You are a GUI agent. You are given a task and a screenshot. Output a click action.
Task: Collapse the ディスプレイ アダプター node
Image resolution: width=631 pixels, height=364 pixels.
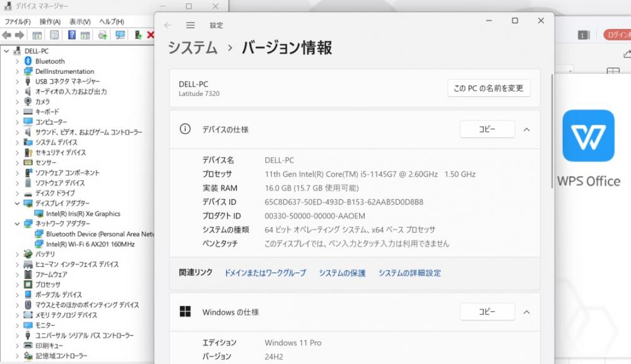pyautogui.click(x=17, y=203)
